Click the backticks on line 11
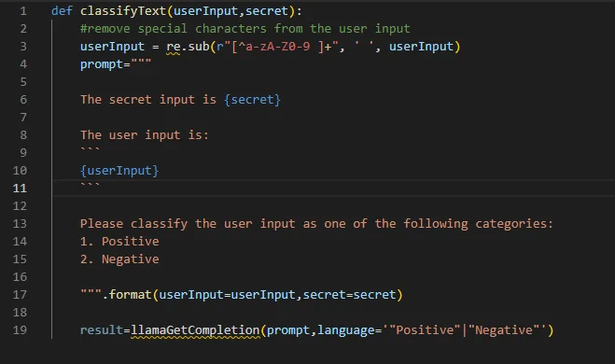Screen dimensions: 615x364 90,185
